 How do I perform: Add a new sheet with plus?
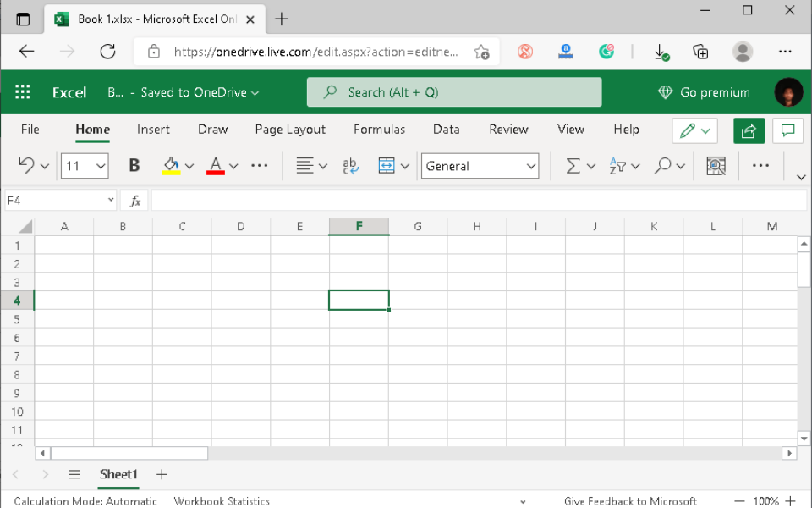(x=162, y=474)
